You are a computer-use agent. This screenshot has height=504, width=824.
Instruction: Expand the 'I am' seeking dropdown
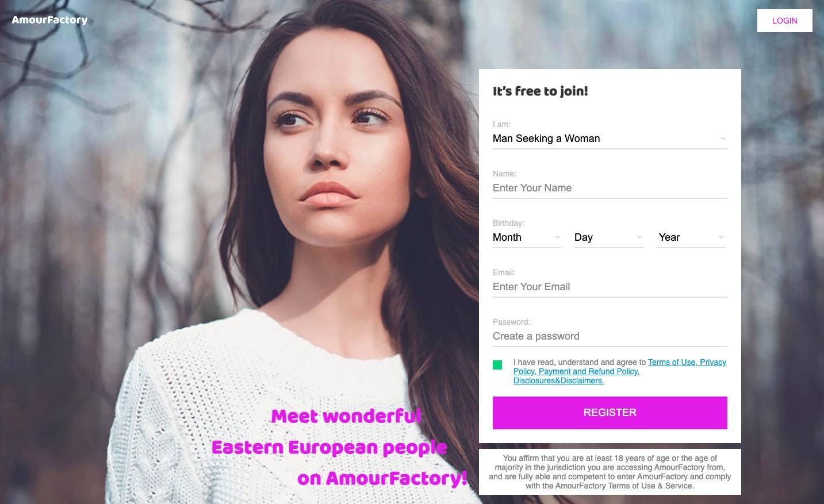[610, 138]
